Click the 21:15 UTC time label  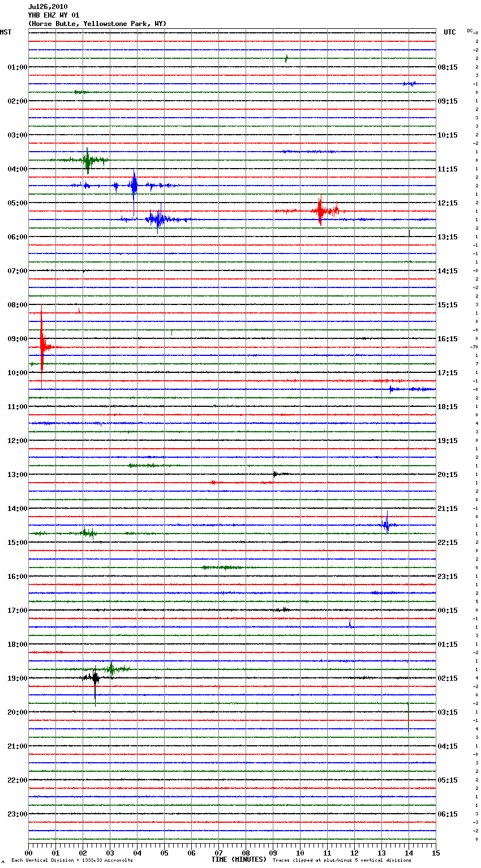pos(448,509)
